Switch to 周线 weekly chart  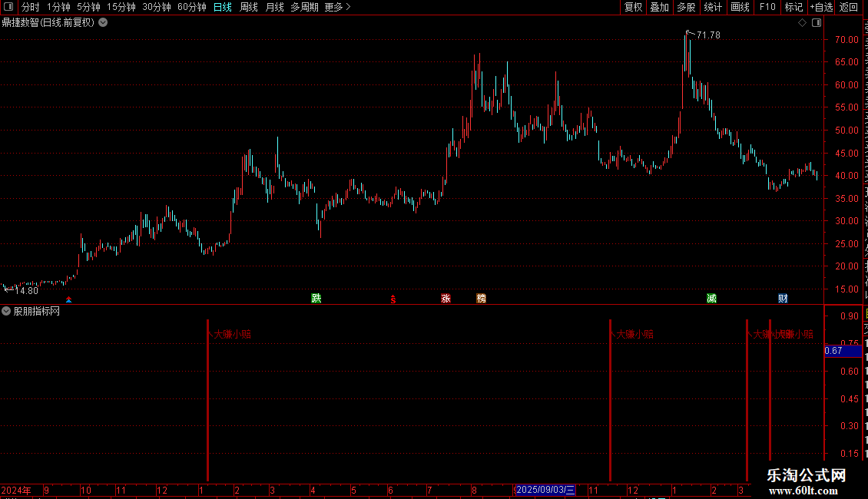(249, 7)
